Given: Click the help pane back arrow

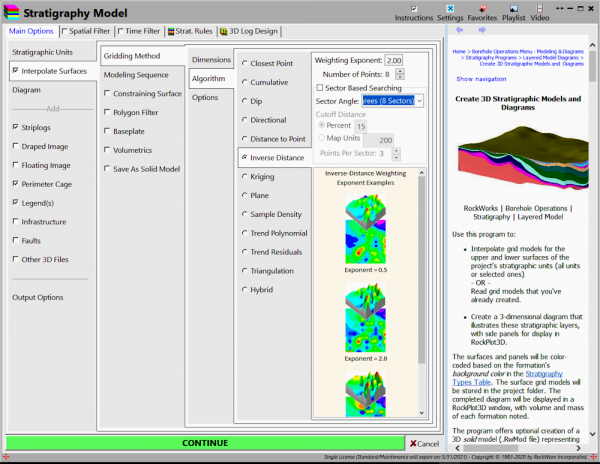Looking at the screenshot, I should 460,30.
